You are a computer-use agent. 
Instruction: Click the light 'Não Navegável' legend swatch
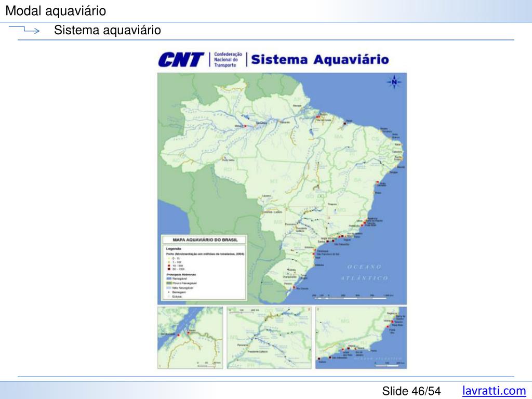click(169, 288)
